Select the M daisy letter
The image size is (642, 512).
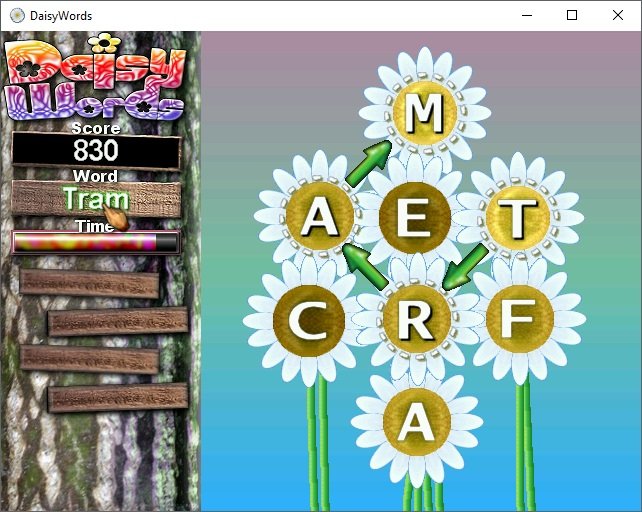coord(425,113)
